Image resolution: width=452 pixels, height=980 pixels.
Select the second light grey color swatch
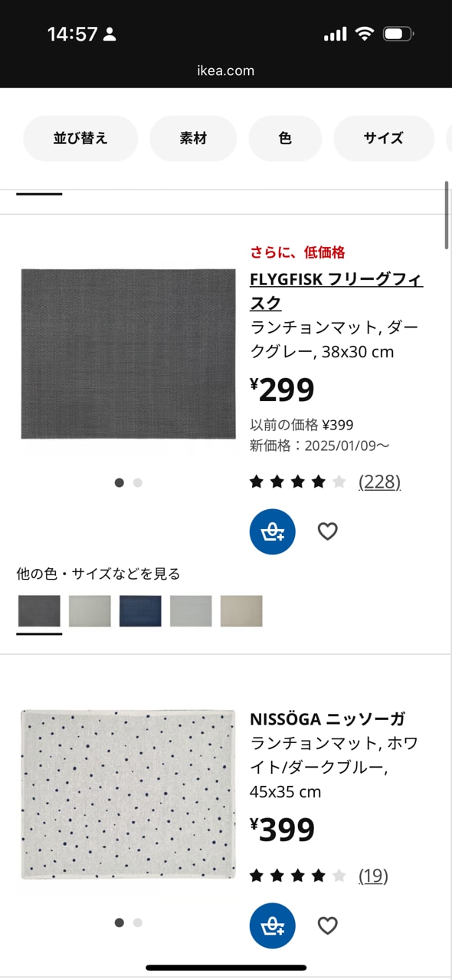(x=191, y=611)
